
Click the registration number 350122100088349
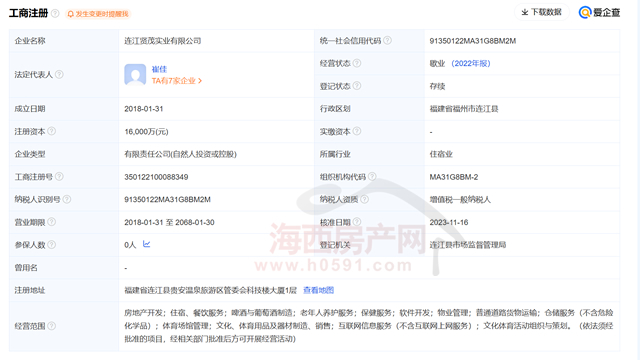156,177
